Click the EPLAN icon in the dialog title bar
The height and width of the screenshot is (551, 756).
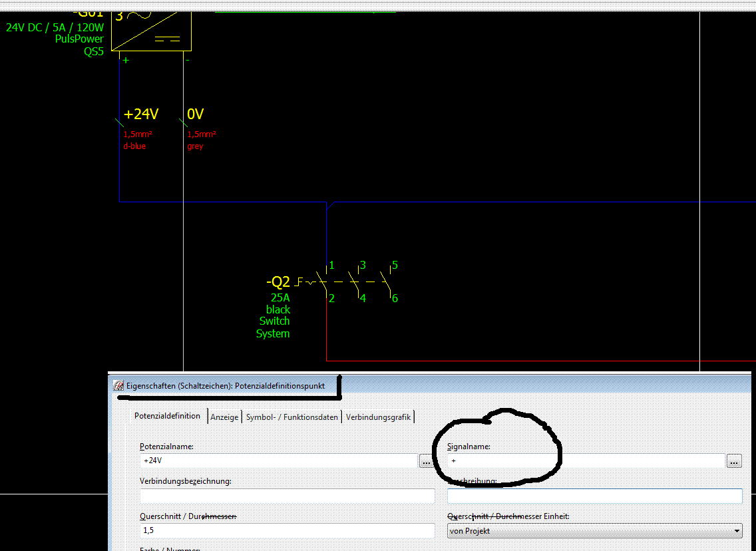click(118, 386)
